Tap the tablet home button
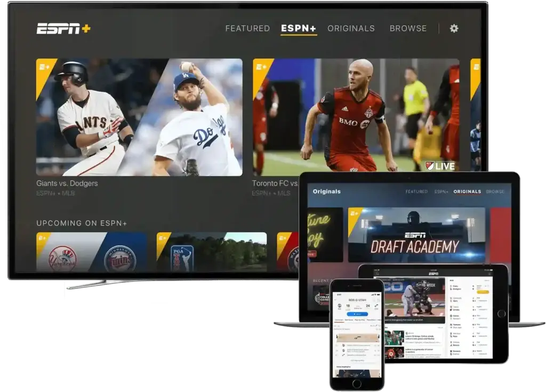Image resolution: width=546 pixels, height=392 pixels. pyautogui.click(x=501, y=314)
